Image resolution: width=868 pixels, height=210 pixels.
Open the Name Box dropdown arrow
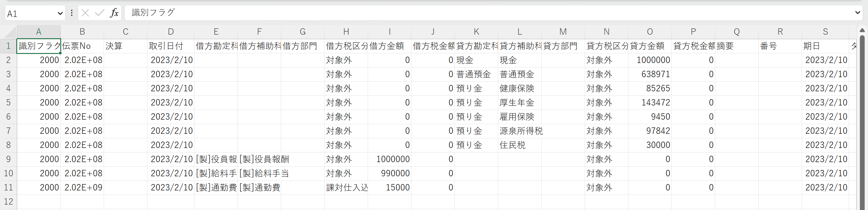[60, 14]
